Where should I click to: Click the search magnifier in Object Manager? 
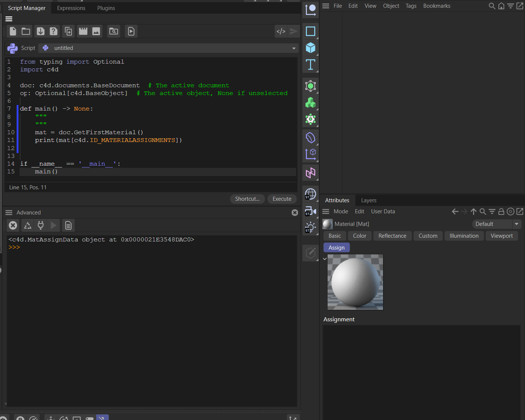[x=492, y=6]
